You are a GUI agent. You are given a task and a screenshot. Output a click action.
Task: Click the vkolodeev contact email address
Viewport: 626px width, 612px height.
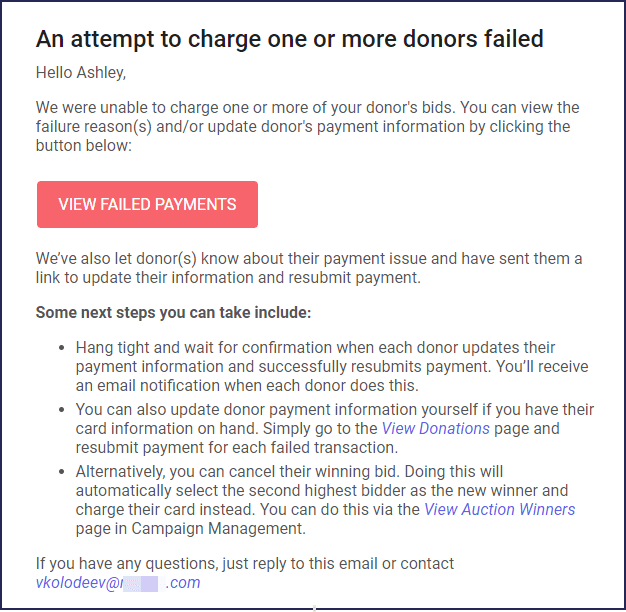[x=117, y=583]
